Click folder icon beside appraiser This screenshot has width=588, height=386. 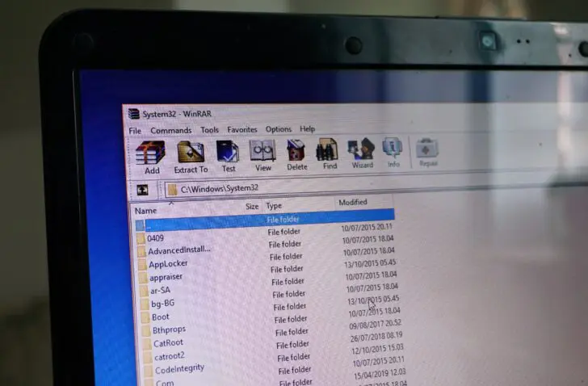click(x=143, y=279)
